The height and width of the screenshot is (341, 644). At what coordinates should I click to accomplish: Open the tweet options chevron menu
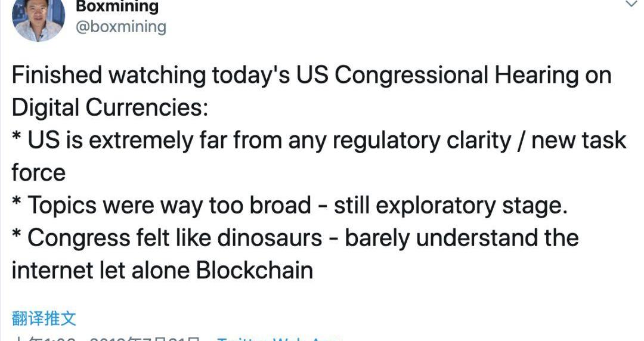click(631, 5)
